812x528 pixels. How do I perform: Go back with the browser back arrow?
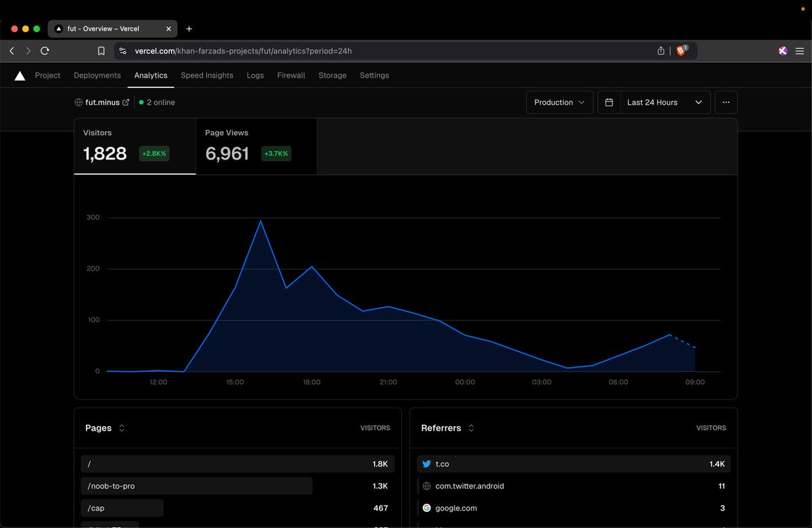coord(12,51)
